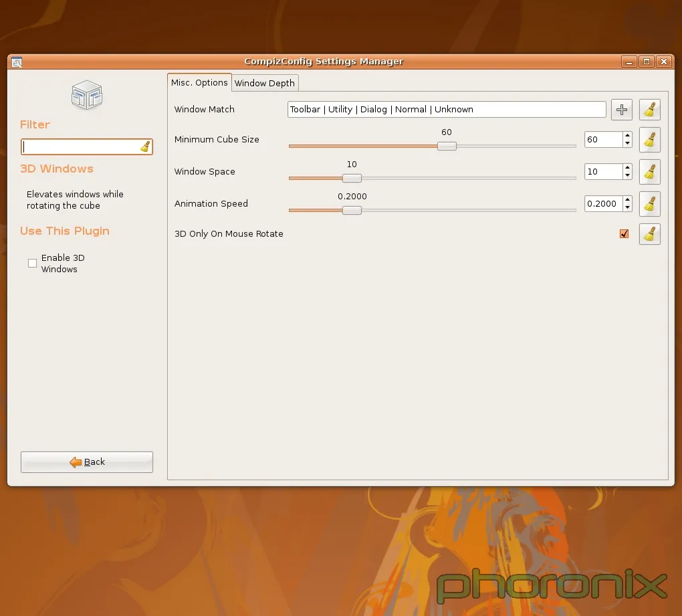Go back using the Back button

[x=87, y=462]
